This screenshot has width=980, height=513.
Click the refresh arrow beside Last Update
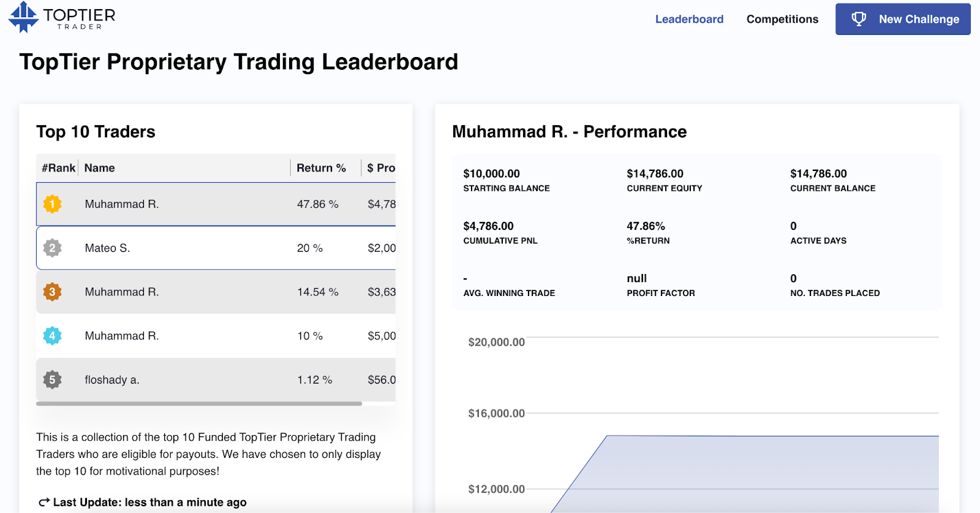tap(43, 503)
